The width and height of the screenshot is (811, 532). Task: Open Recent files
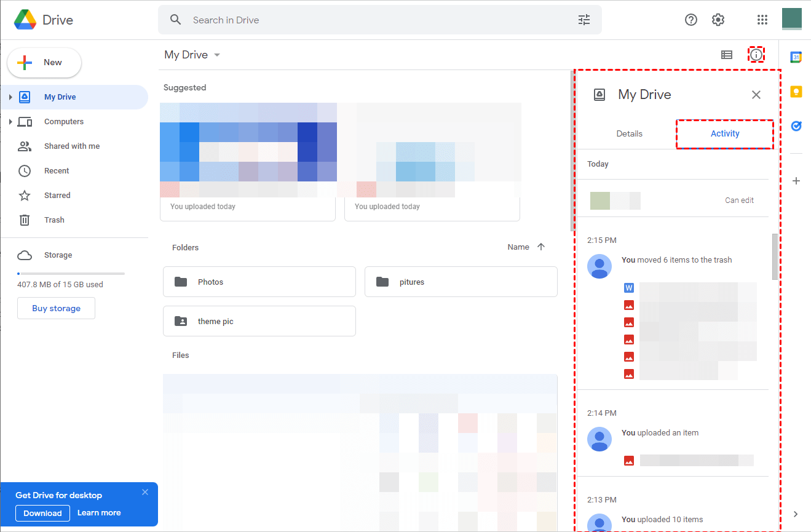pos(74,171)
